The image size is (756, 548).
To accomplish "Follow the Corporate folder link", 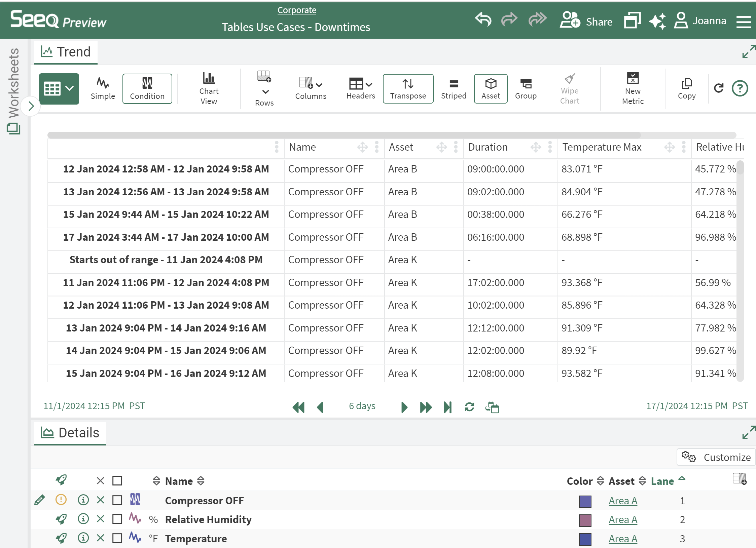I will tap(297, 10).
